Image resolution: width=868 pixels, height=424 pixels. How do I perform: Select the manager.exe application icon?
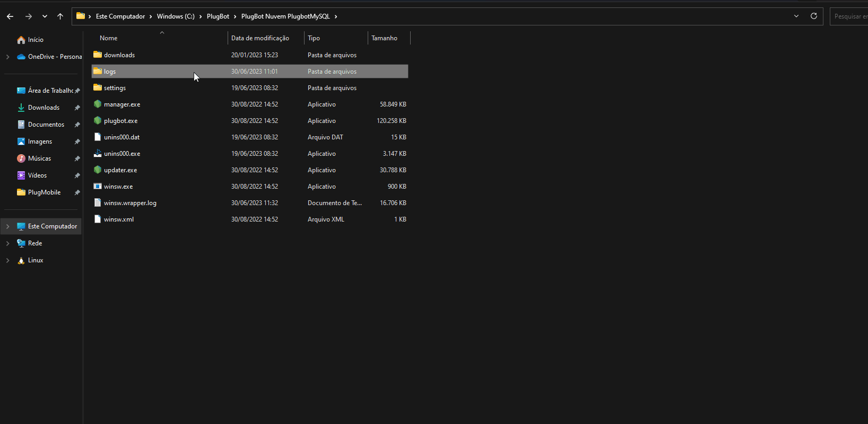click(98, 104)
